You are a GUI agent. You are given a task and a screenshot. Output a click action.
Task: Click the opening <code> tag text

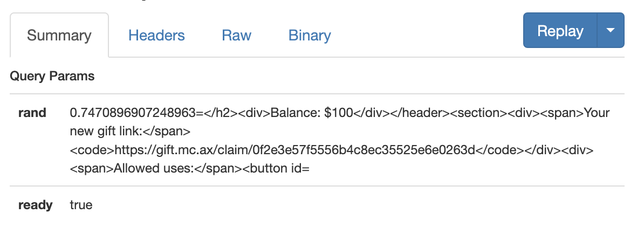click(92, 150)
